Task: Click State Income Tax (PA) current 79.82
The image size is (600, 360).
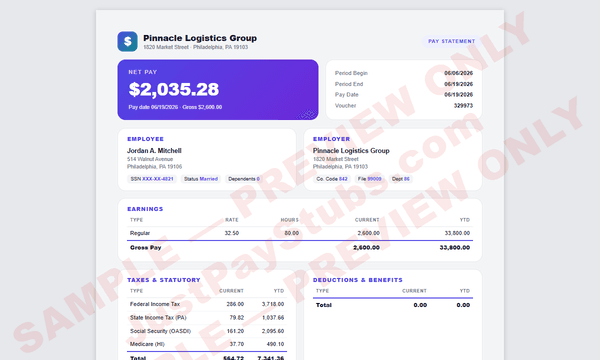Action: click(236, 318)
